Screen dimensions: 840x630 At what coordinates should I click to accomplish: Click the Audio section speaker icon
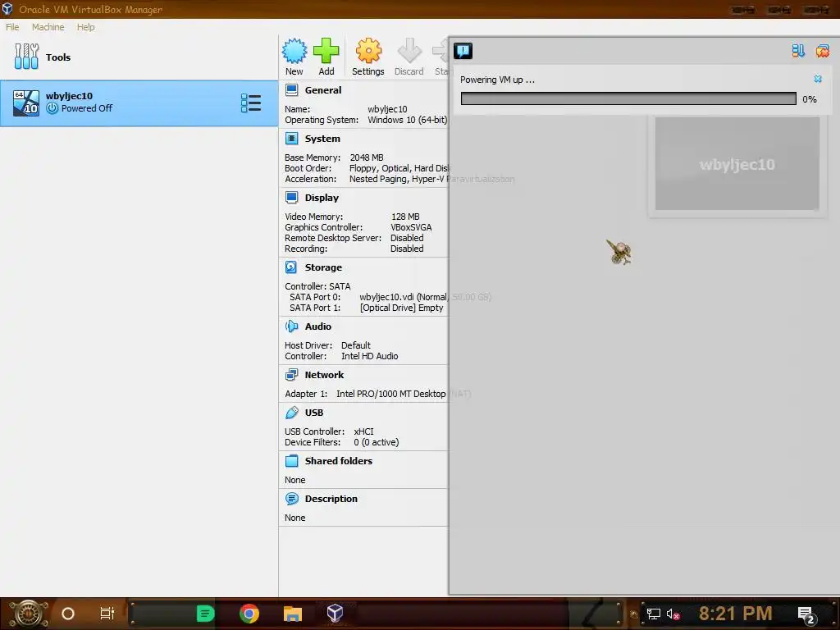click(291, 326)
